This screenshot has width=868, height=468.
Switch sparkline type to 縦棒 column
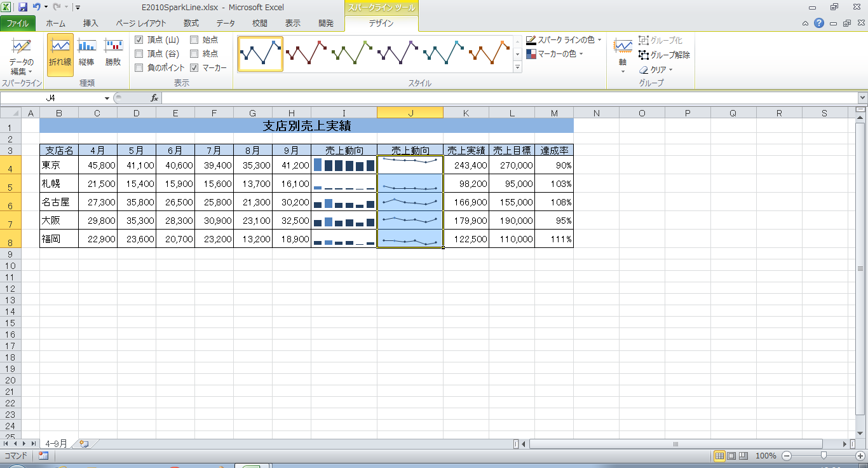click(87, 53)
